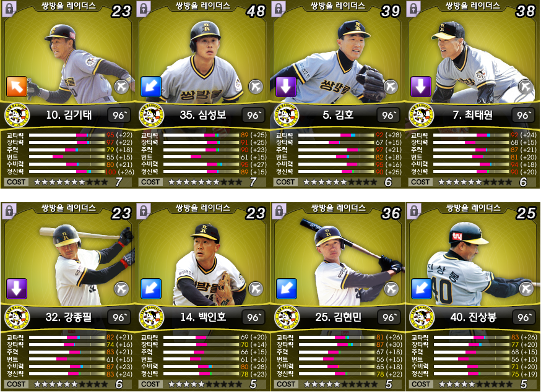Click the purple down arrow on 강종필 card
Screen dimensions: 541x392
(x=17, y=289)
